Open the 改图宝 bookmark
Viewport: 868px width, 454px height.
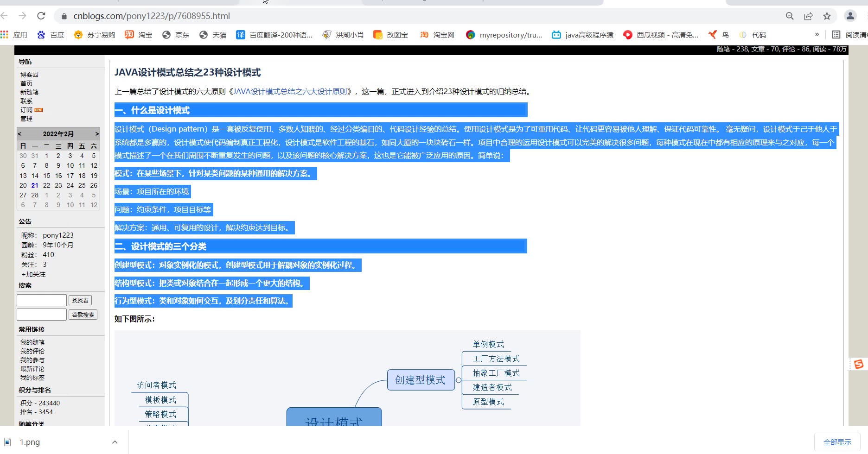tap(391, 35)
